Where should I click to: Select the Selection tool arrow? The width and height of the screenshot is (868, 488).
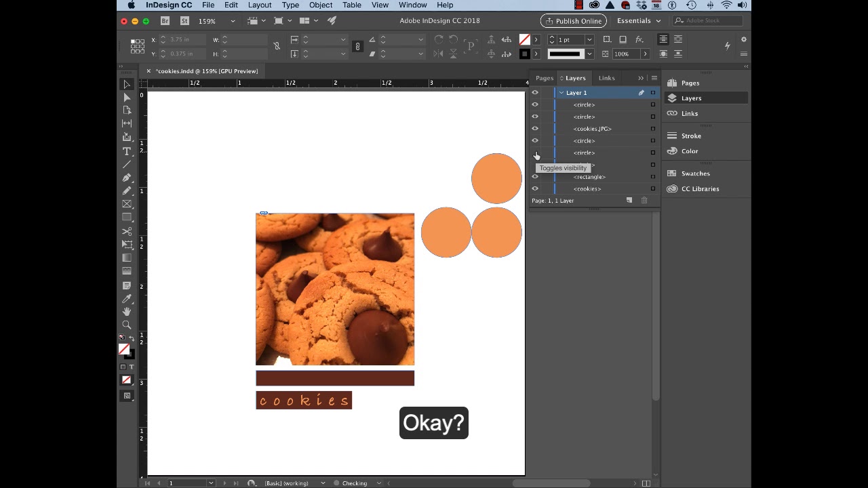click(x=127, y=85)
